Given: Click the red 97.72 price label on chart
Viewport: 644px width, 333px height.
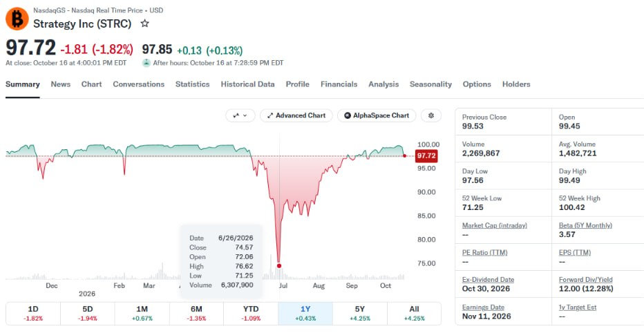Looking at the screenshot, I should 426,156.
